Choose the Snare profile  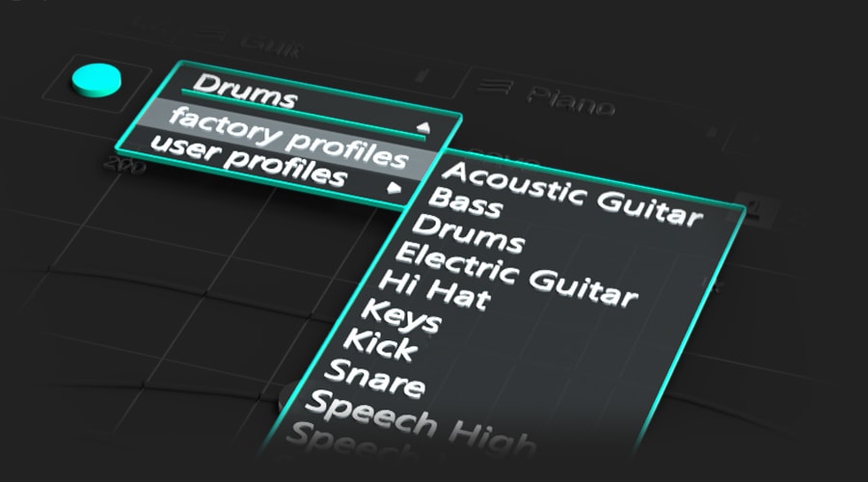(x=374, y=379)
